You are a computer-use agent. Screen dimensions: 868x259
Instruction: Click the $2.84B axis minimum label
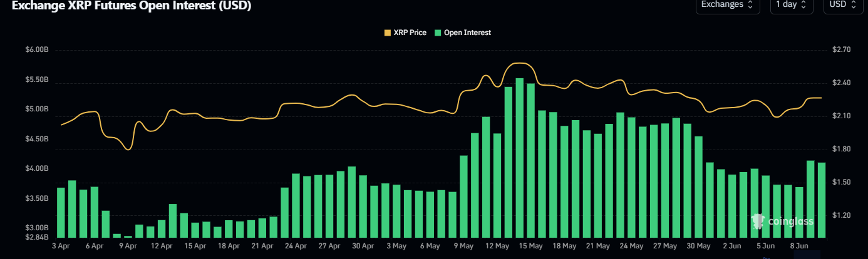coord(37,236)
